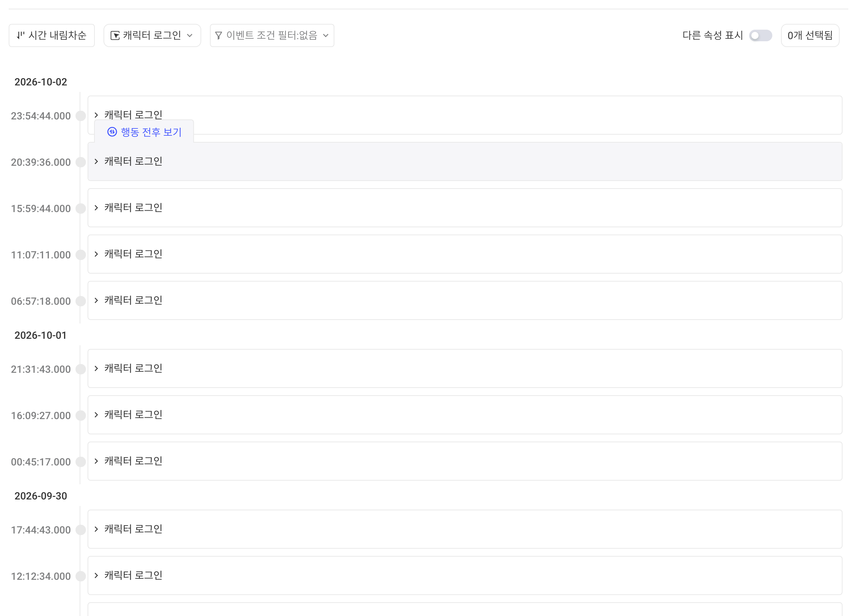
Task: Click the sort arrow icon beside 시간 내림차순
Action: 20,35
